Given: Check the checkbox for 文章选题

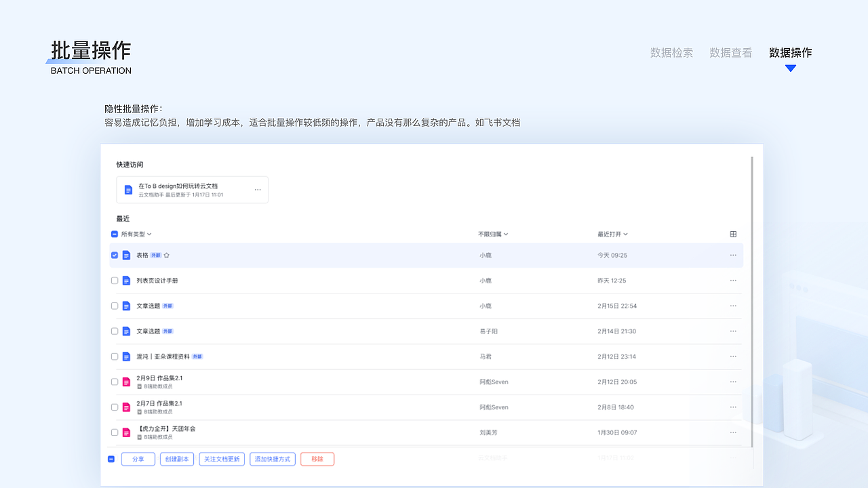Looking at the screenshot, I should (115, 306).
